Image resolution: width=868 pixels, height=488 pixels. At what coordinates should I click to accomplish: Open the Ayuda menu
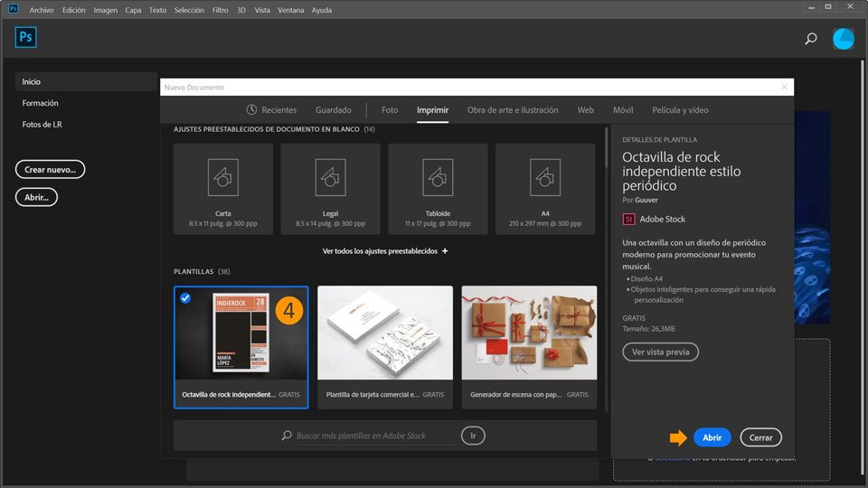click(322, 10)
